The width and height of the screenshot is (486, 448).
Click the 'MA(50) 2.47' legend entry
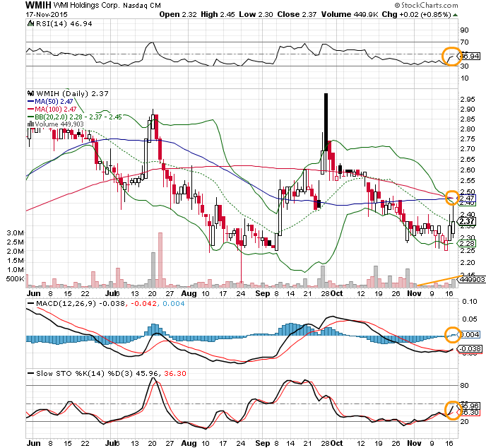(x=54, y=101)
